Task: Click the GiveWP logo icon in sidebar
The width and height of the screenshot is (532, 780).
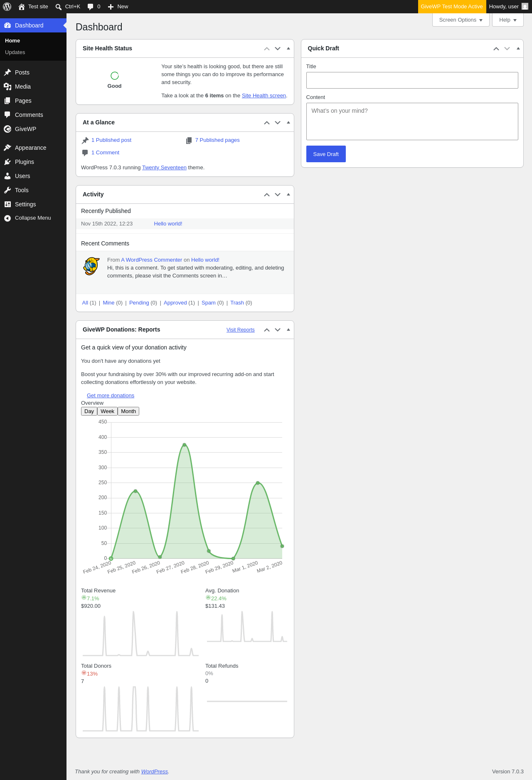Action: (7, 129)
